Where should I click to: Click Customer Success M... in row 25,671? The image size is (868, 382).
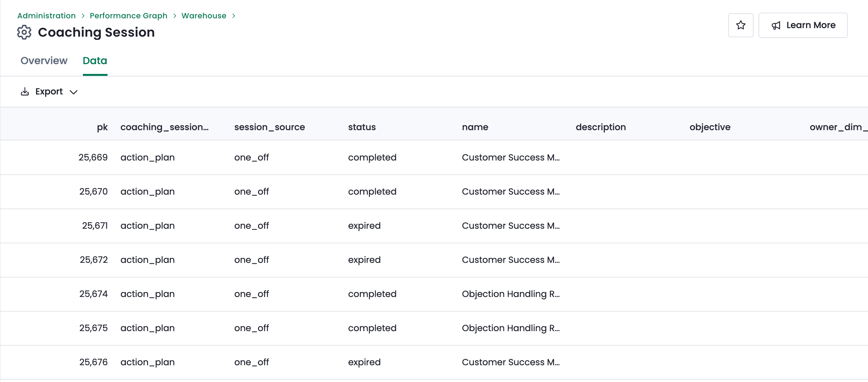coord(511,226)
